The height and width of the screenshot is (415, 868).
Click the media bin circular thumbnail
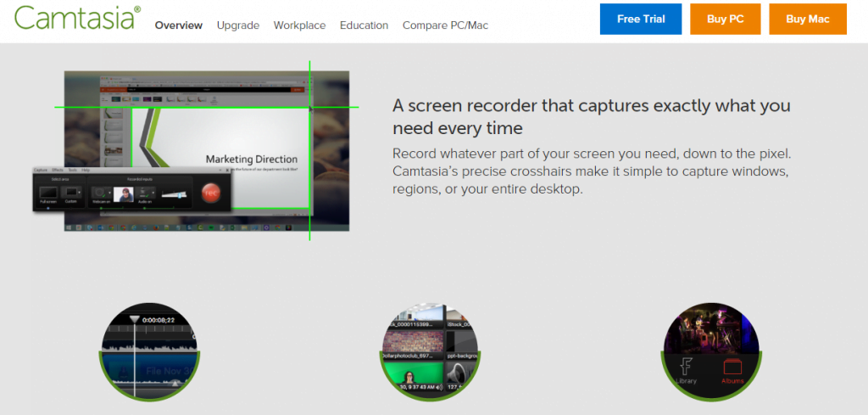[430, 352]
